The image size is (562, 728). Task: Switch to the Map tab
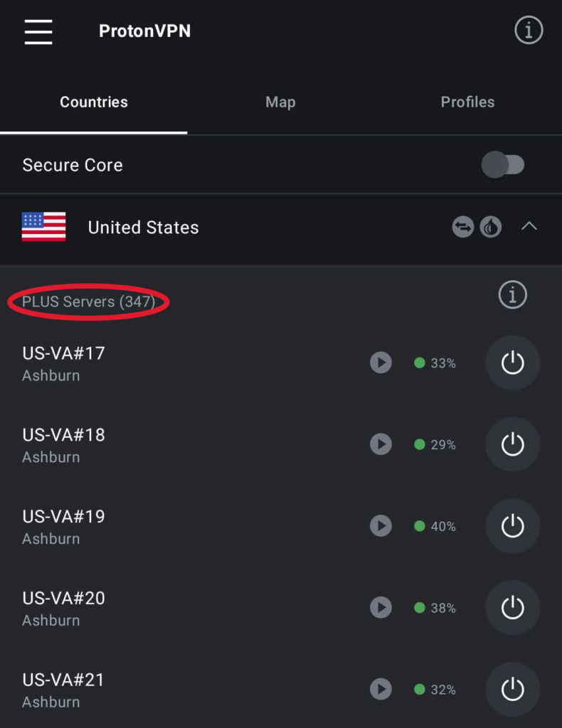pos(280,102)
